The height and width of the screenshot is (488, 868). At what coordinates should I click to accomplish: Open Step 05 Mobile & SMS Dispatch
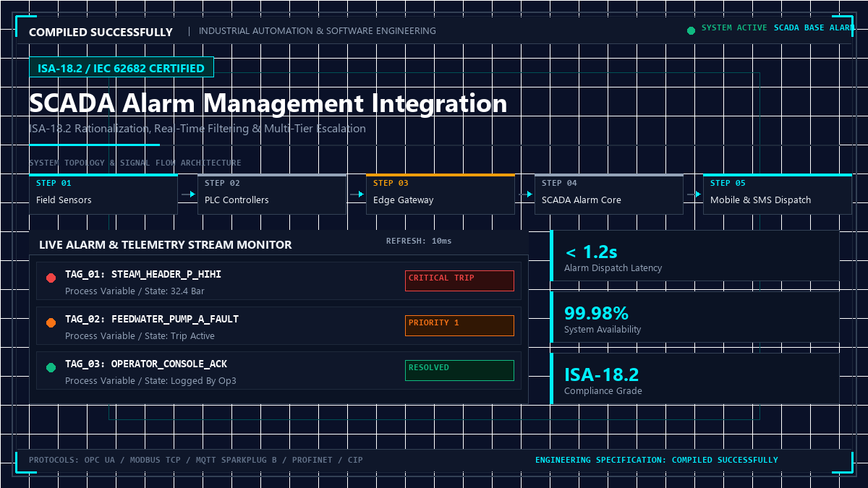pos(778,194)
